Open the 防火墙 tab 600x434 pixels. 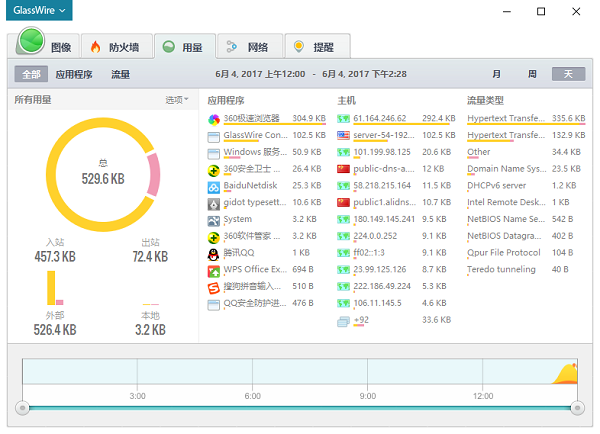[119, 47]
